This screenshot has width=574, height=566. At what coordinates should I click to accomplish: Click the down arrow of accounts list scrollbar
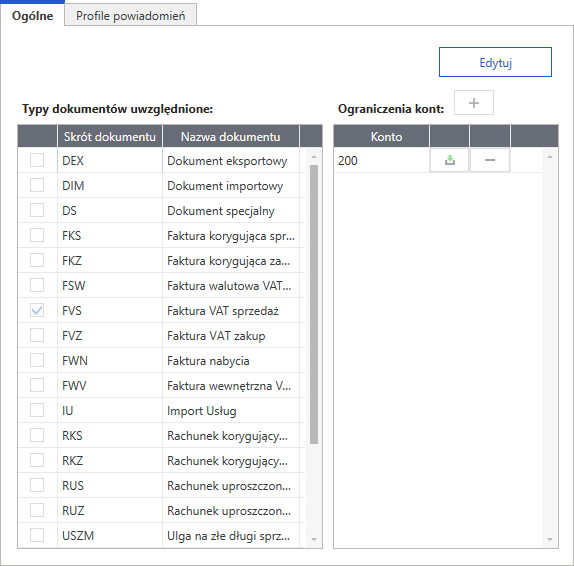[549, 539]
